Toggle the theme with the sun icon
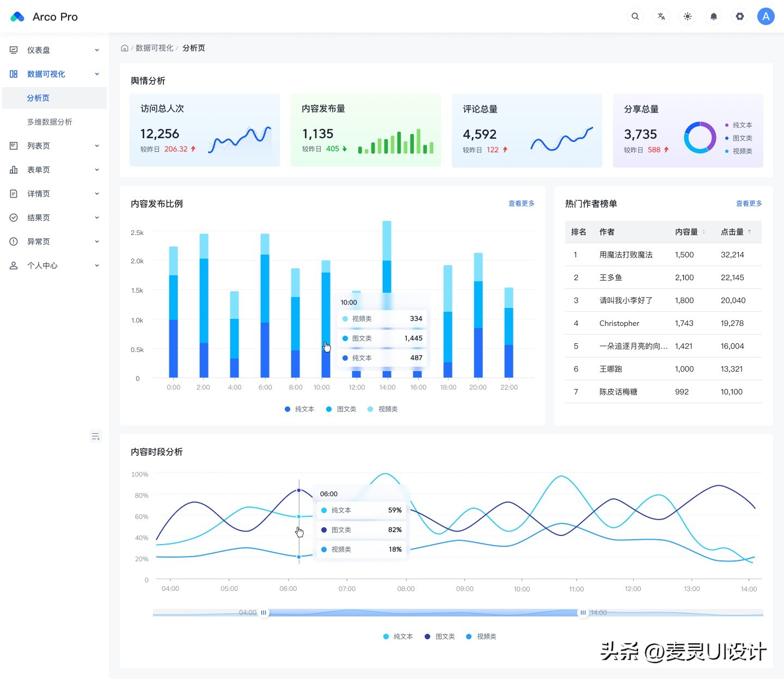The width and height of the screenshot is (784, 679). 687,16
